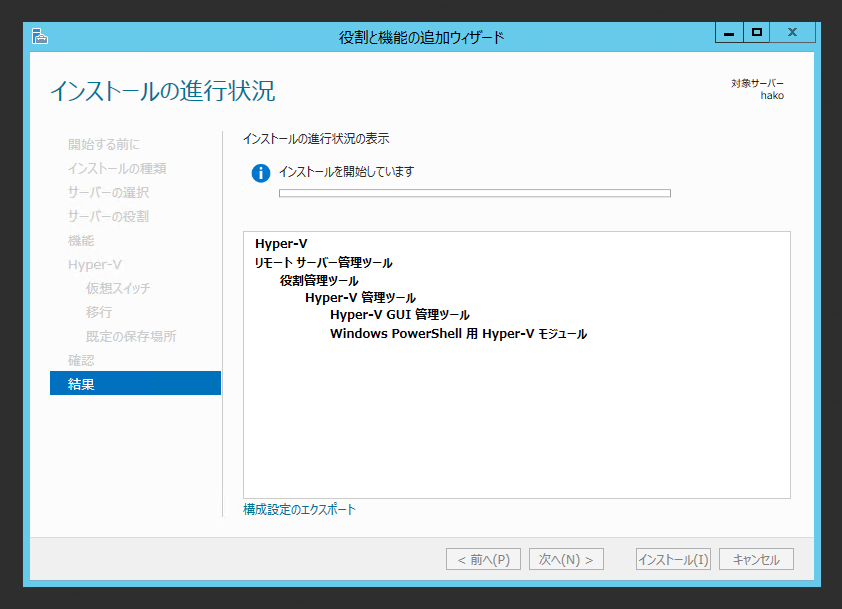Select the Hyper-V step in sidebar

click(x=95, y=264)
